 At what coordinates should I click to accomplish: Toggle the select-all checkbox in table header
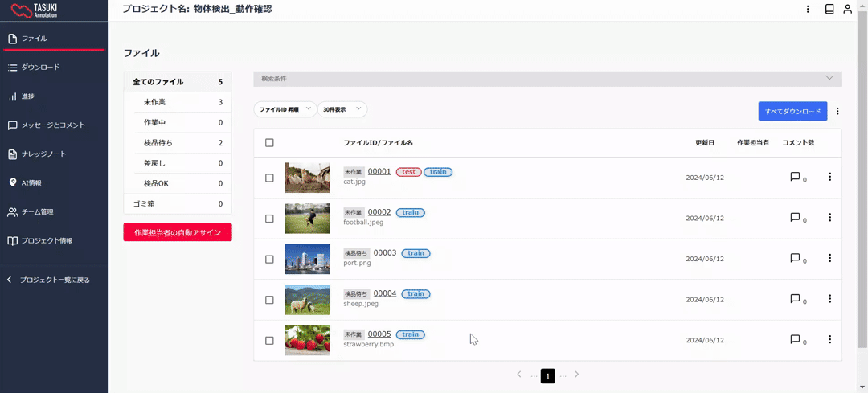point(269,143)
